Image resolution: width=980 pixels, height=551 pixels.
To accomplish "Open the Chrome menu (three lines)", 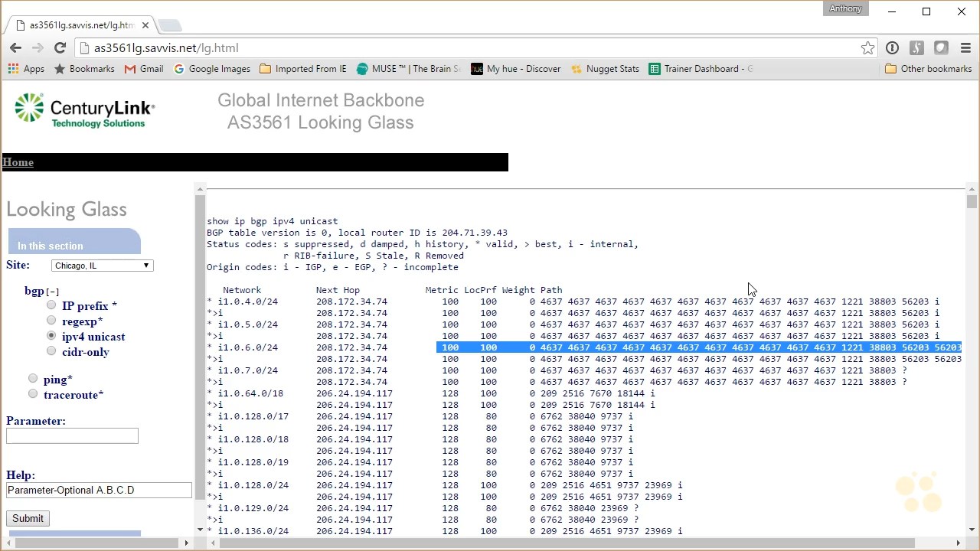I will point(965,47).
